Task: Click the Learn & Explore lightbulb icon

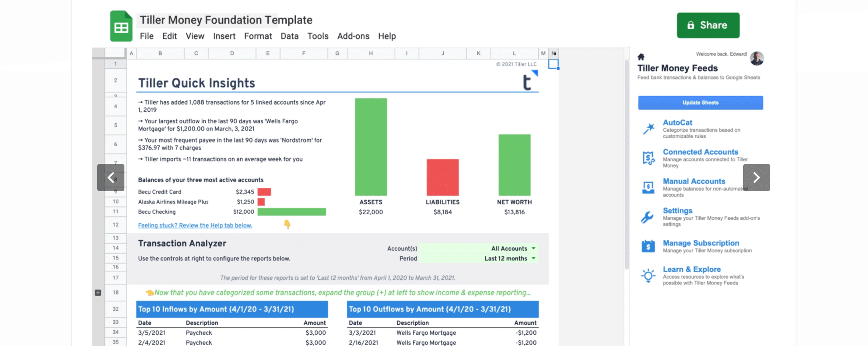Action: pyautogui.click(x=648, y=275)
